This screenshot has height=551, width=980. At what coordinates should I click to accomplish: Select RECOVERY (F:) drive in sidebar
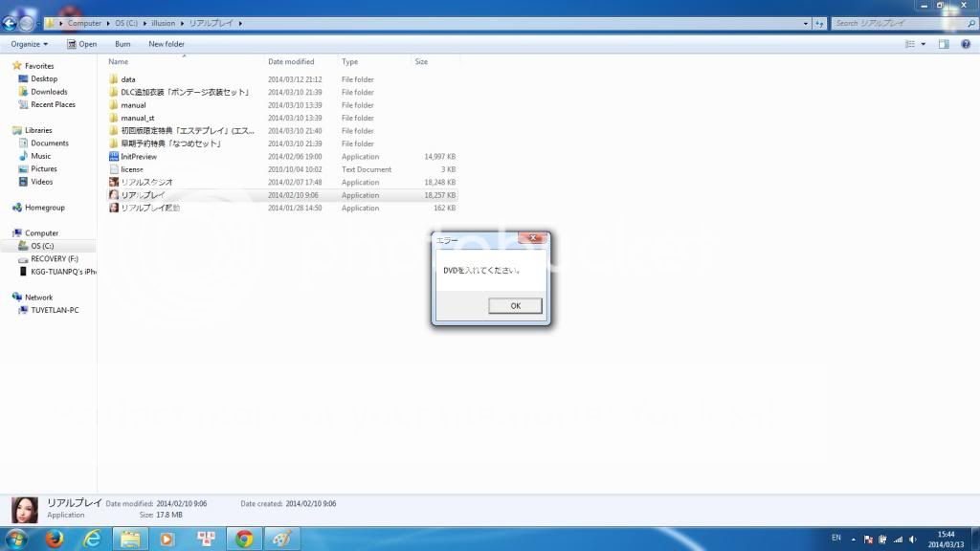55,258
